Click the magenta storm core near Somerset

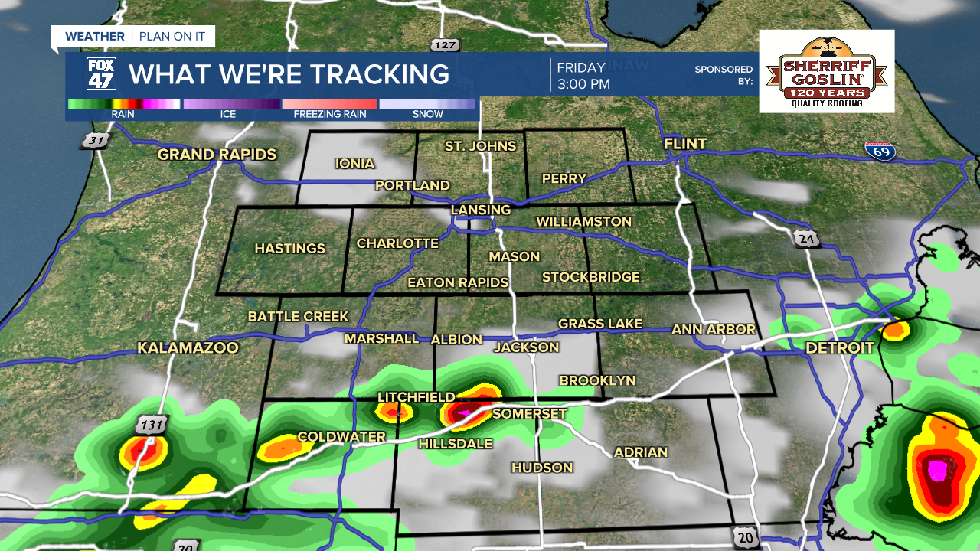[x=462, y=414]
